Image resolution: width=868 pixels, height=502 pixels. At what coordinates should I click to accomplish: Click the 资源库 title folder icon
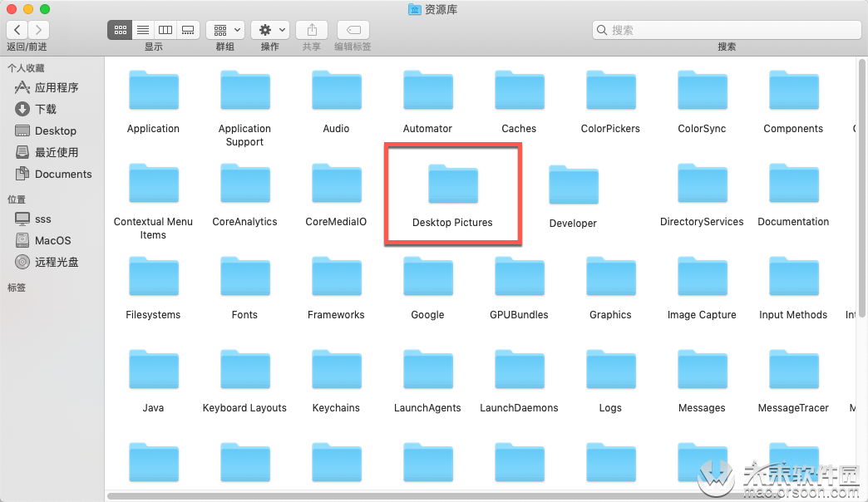click(x=415, y=9)
